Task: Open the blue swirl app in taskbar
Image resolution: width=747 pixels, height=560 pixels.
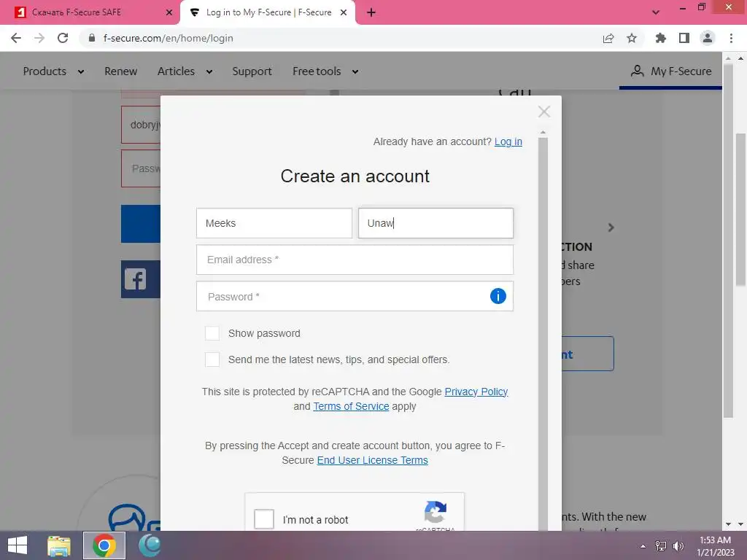Action: (150, 545)
